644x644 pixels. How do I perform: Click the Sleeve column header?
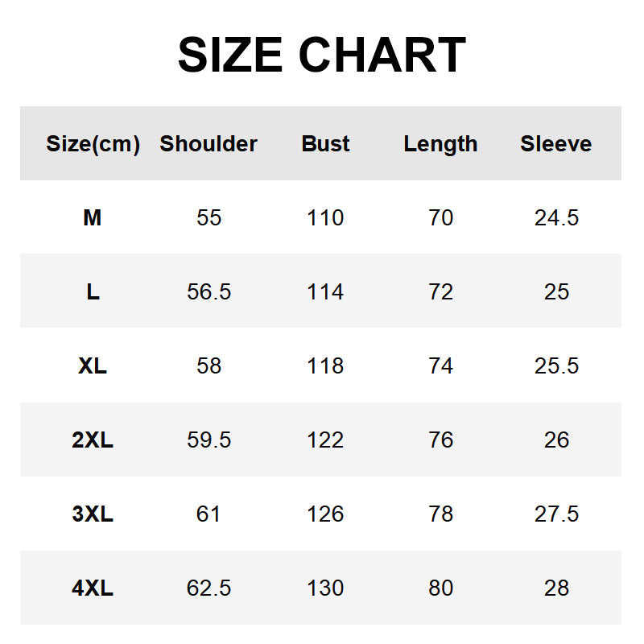click(x=556, y=143)
